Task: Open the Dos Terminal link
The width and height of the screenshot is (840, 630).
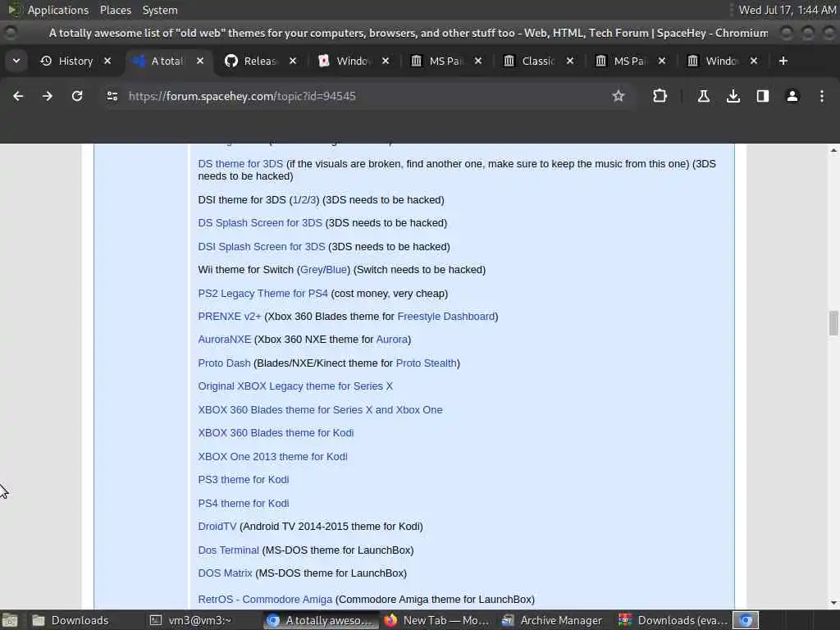Action: pyautogui.click(x=228, y=550)
